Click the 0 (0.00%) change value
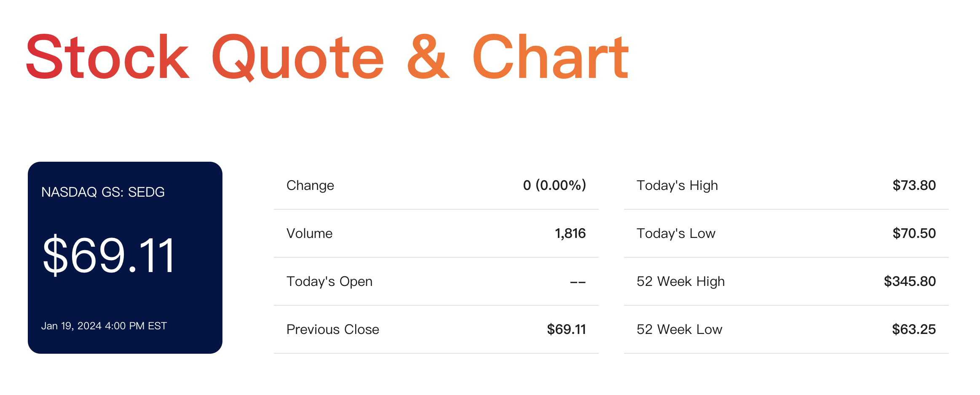The width and height of the screenshot is (980, 395). (554, 185)
